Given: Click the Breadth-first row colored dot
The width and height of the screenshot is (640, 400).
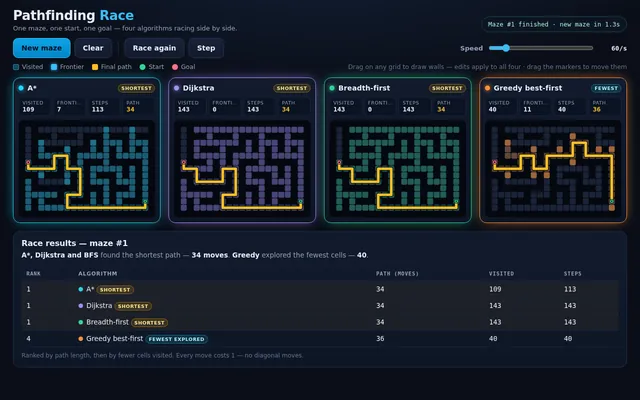Looking at the screenshot, I should point(80,322).
